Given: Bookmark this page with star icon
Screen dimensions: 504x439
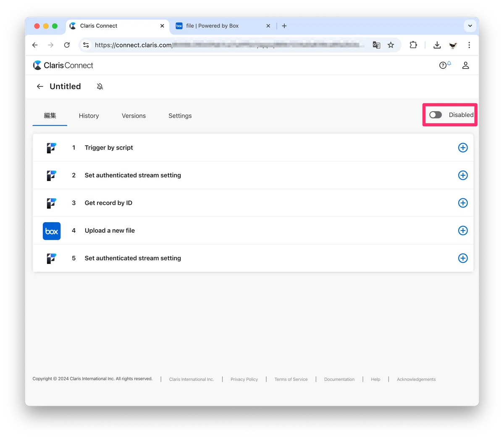Looking at the screenshot, I should coord(391,45).
